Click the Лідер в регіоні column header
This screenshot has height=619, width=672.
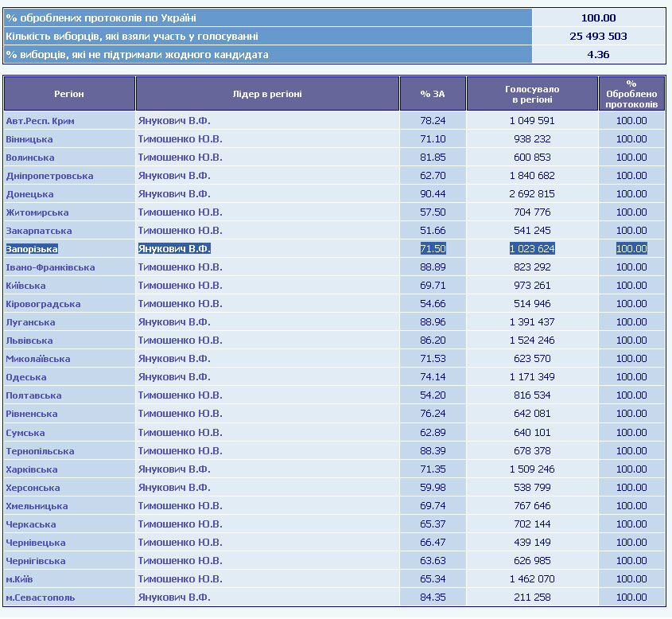coord(267,94)
